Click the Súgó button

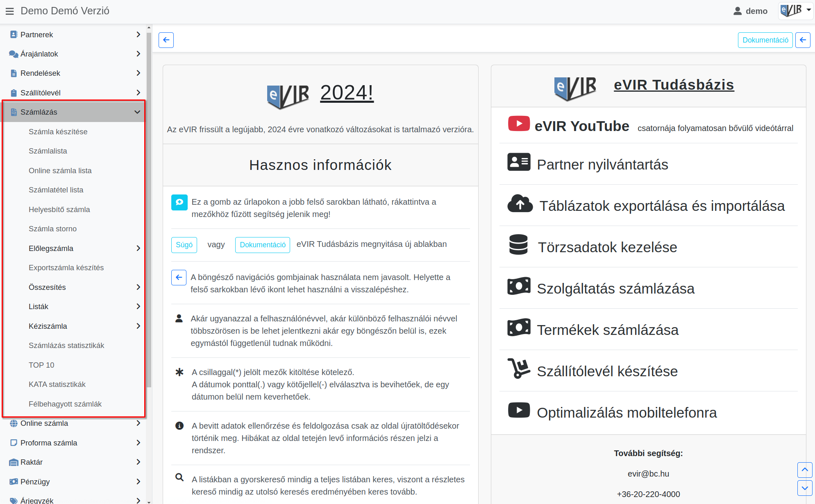[x=184, y=245]
